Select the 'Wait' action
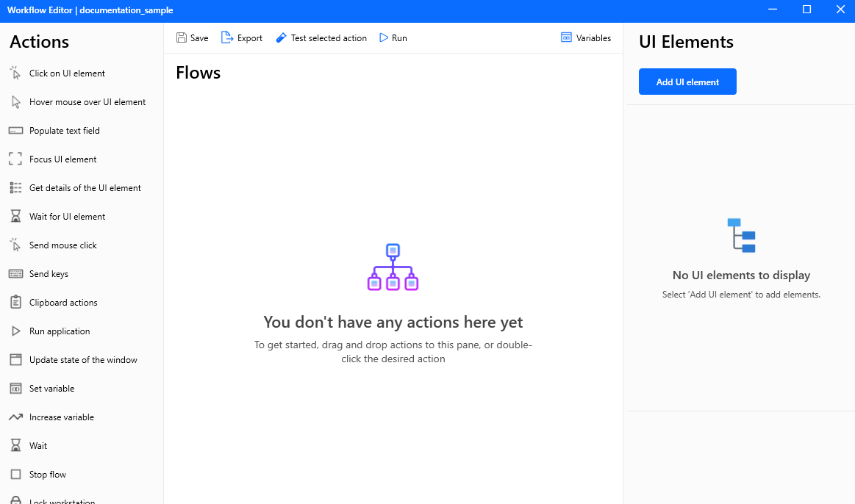 (x=38, y=445)
